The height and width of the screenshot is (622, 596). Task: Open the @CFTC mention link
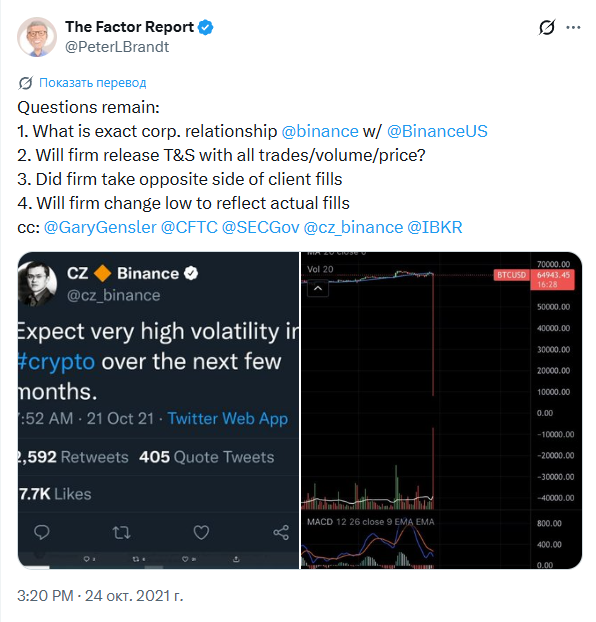click(x=189, y=227)
